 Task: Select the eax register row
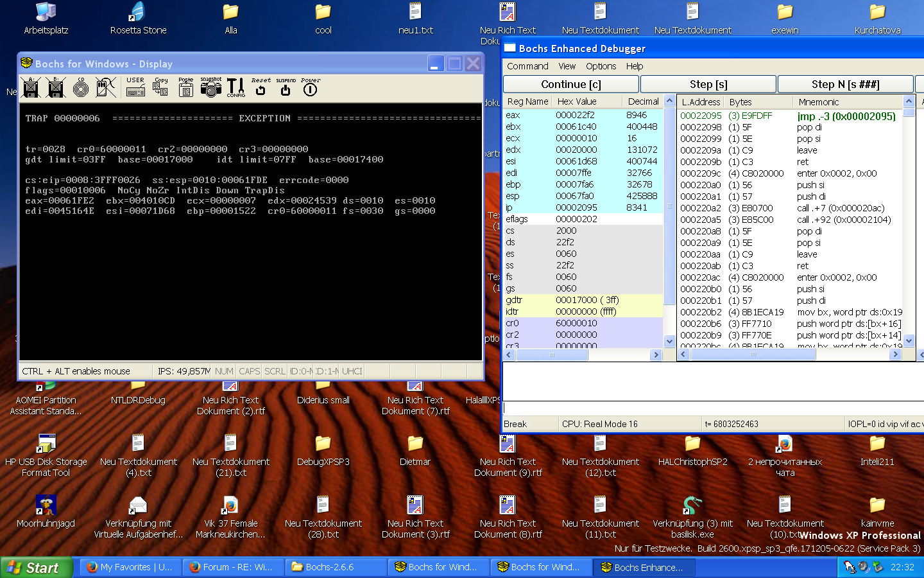click(583, 115)
